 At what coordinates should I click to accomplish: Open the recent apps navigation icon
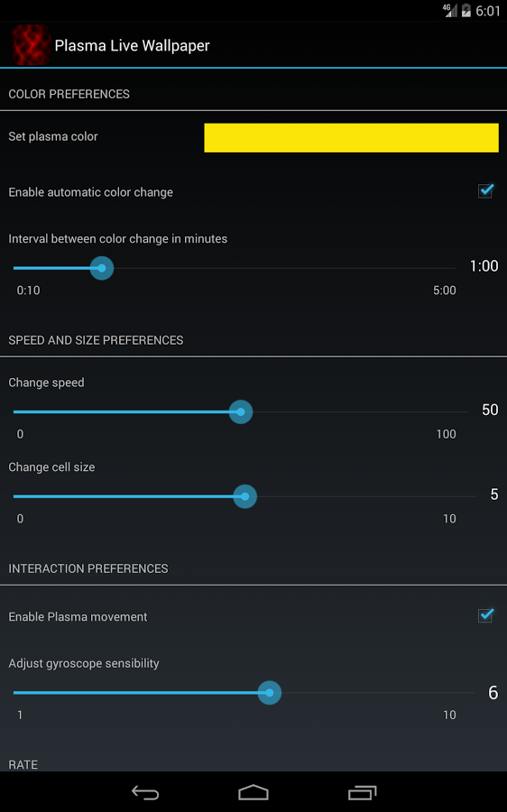[362, 792]
